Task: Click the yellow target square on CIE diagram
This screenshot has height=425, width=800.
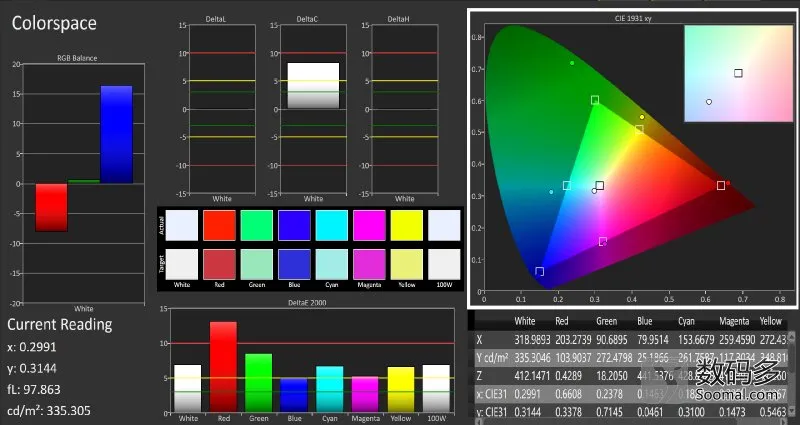Action: (x=639, y=130)
